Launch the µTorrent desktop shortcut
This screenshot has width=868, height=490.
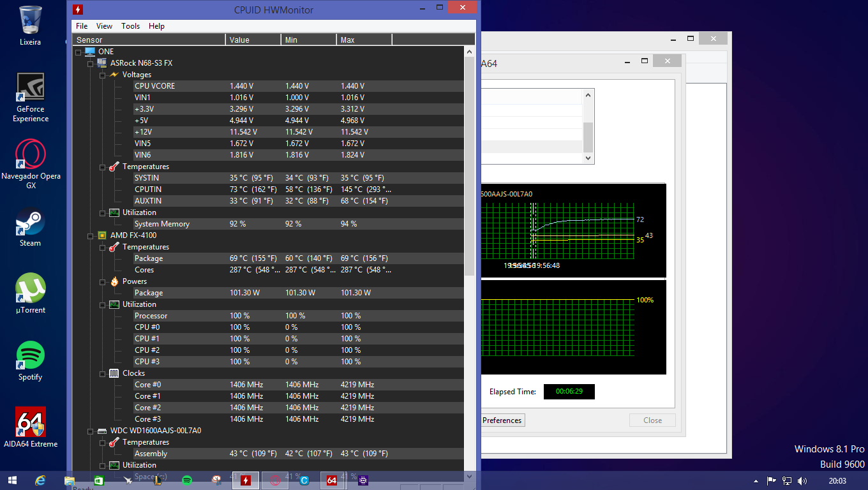[x=31, y=293]
